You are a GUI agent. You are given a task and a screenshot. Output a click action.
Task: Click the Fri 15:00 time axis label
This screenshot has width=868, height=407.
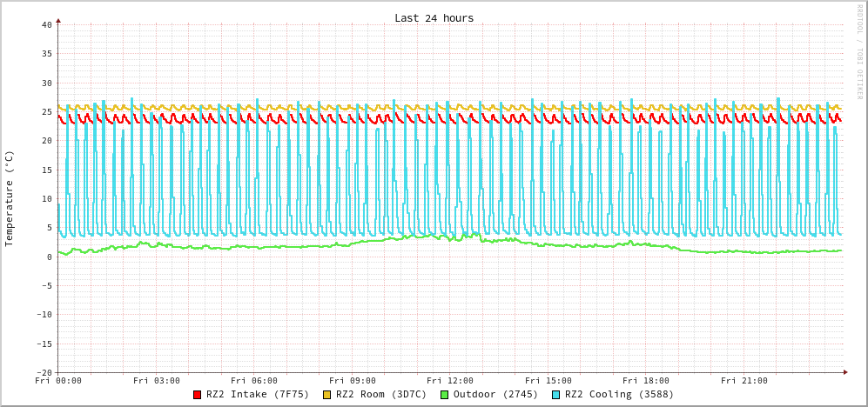click(x=548, y=381)
